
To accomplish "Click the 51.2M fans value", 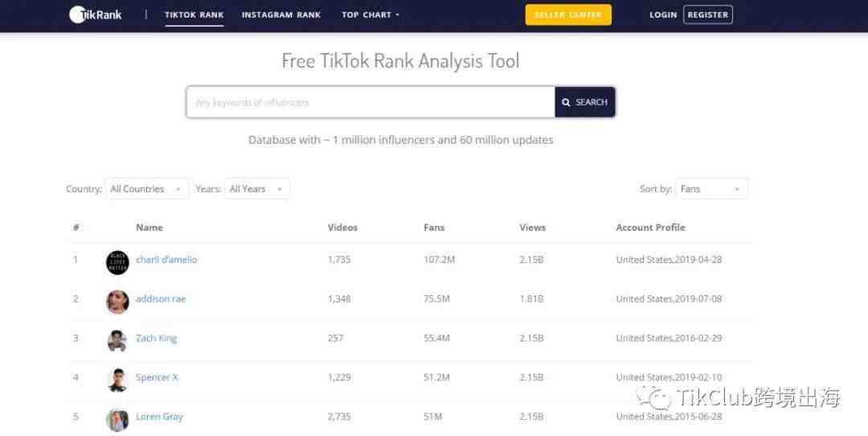I will [436, 377].
